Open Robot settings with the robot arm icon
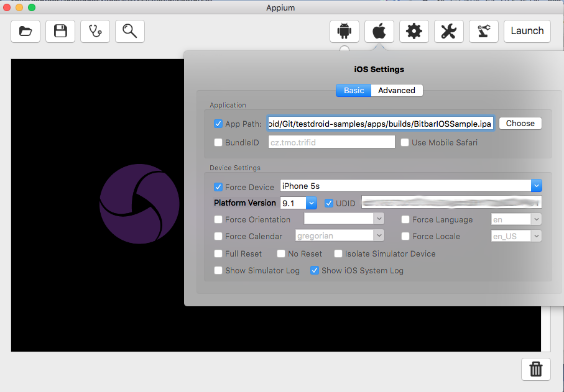 coord(484,32)
